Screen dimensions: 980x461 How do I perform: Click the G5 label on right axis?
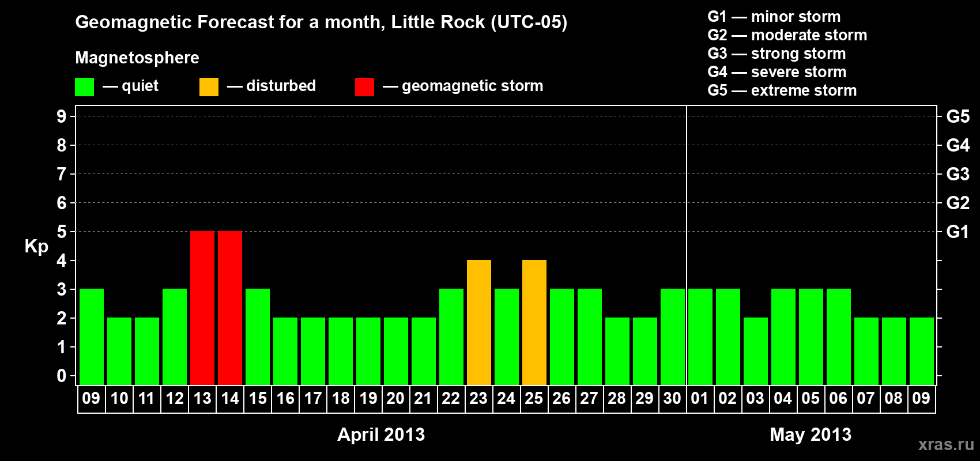[x=958, y=116]
